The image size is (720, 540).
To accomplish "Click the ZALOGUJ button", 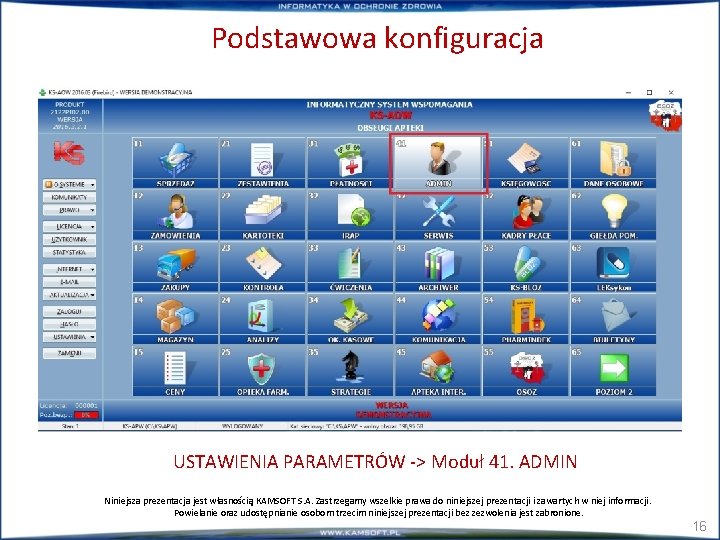I will pyautogui.click(x=69, y=311).
